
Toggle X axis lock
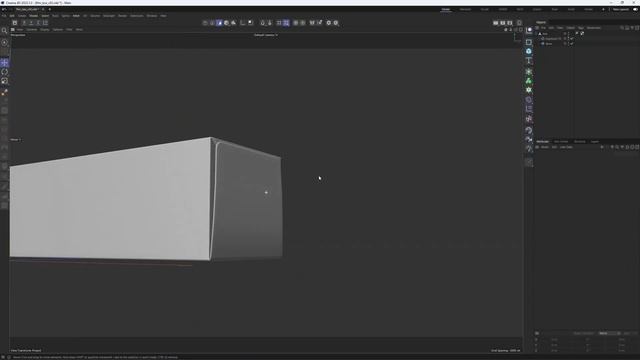(x=24, y=23)
